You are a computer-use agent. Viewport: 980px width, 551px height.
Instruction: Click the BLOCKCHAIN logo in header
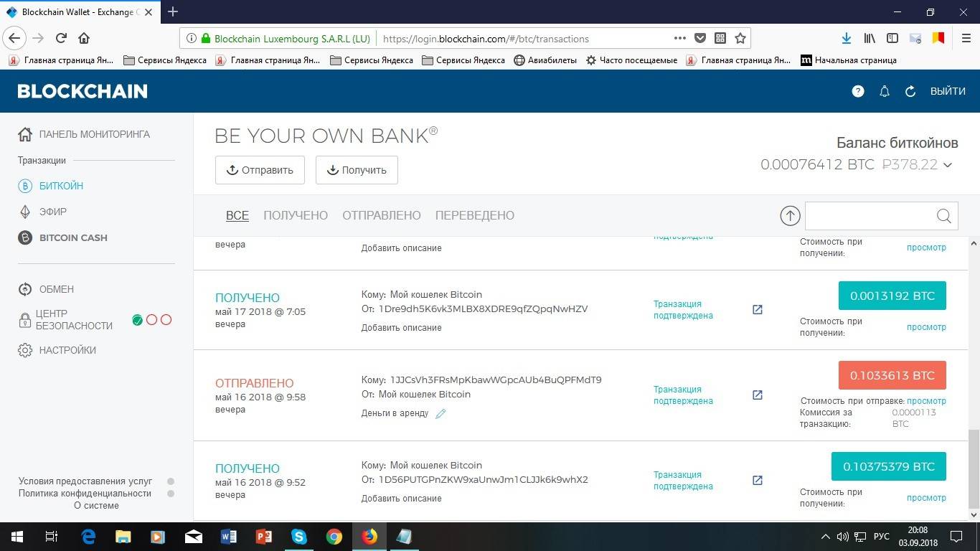[83, 91]
